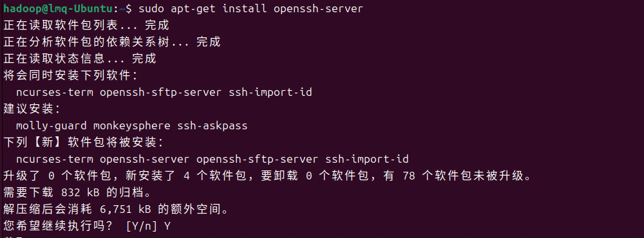
Task: Click ncurses-term in the additional packages line
Action: pos(55,93)
